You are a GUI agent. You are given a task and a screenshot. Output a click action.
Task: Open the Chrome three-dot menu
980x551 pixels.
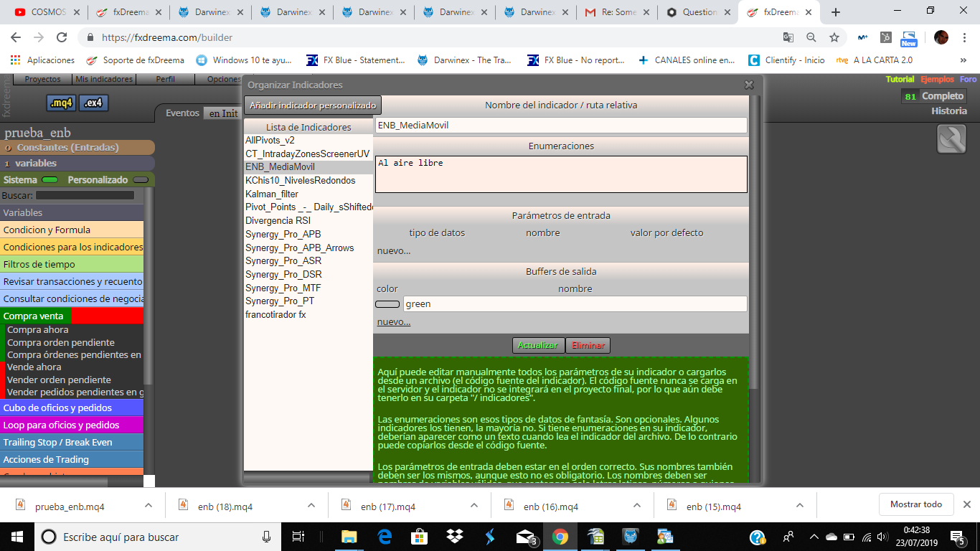coord(963,37)
